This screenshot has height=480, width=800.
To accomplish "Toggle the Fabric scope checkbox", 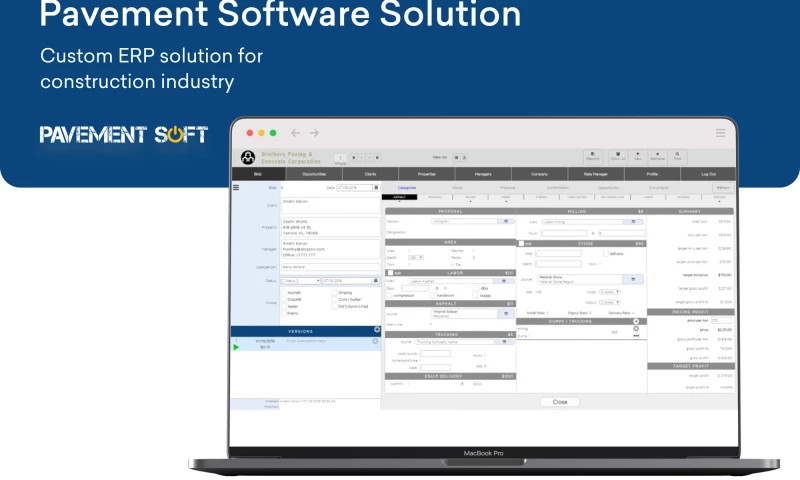I will pos(284,313).
